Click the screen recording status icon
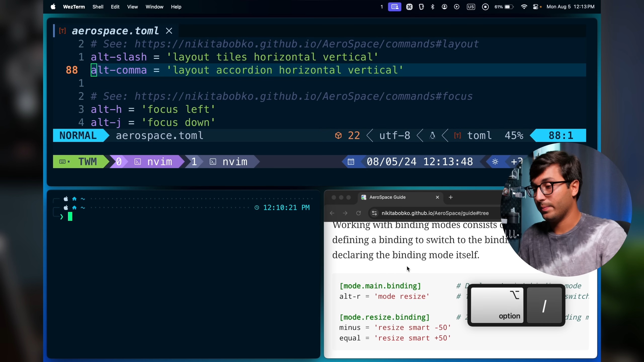This screenshot has height=362, width=644. point(485,7)
